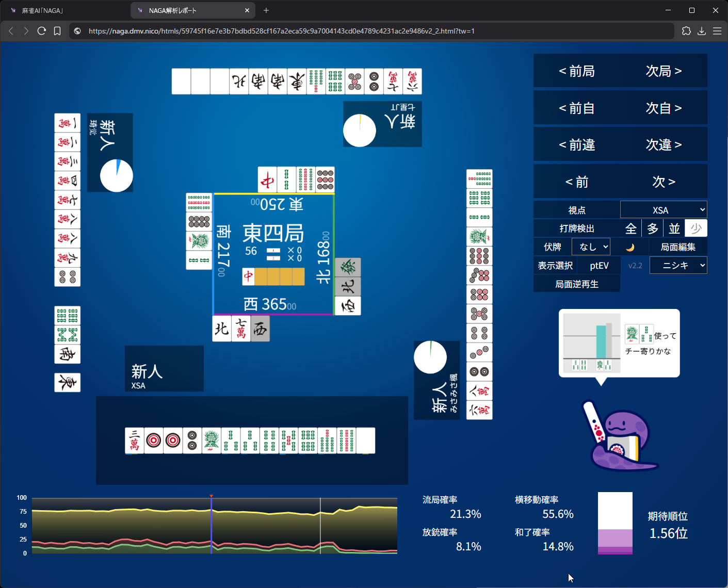
Task: Click the 局面編集 button
Action: point(678,247)
